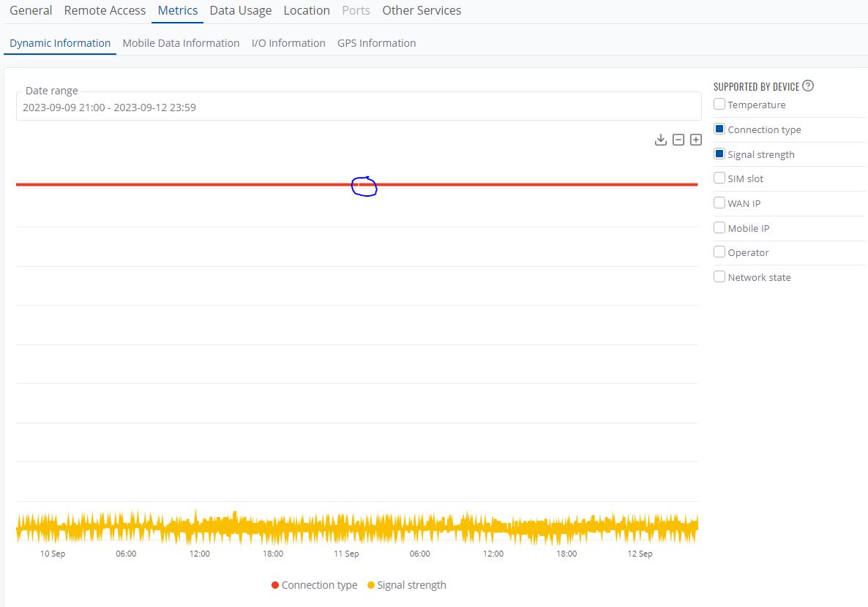Viewport: 868px width, 607px height.
Task: Enable the SIM slot checkbox
Action: tap(719, 178)
